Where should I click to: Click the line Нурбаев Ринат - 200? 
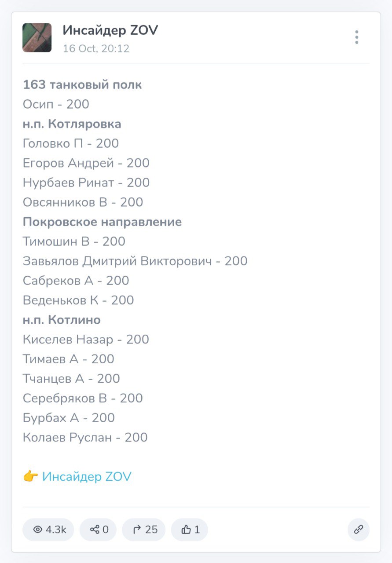[x=86, y=183]
